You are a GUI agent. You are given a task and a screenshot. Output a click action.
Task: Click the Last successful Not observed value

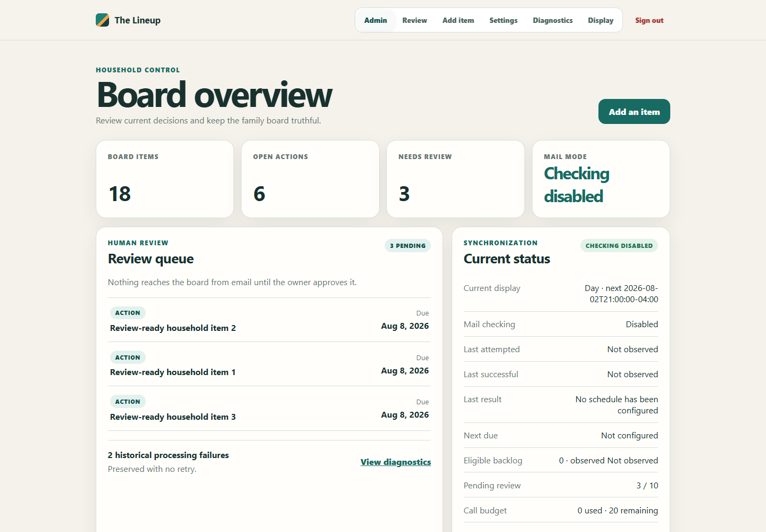tap(632, 375)
